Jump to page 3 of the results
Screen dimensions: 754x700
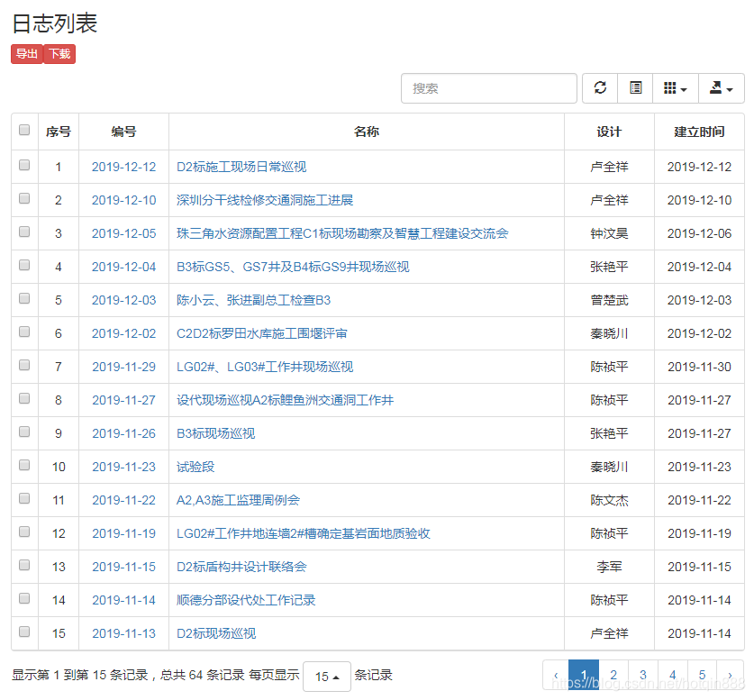click(x=642, y=674)
